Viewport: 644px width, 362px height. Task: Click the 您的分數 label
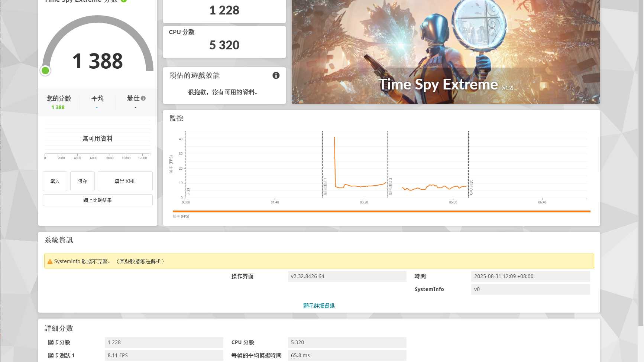(59, 98)
